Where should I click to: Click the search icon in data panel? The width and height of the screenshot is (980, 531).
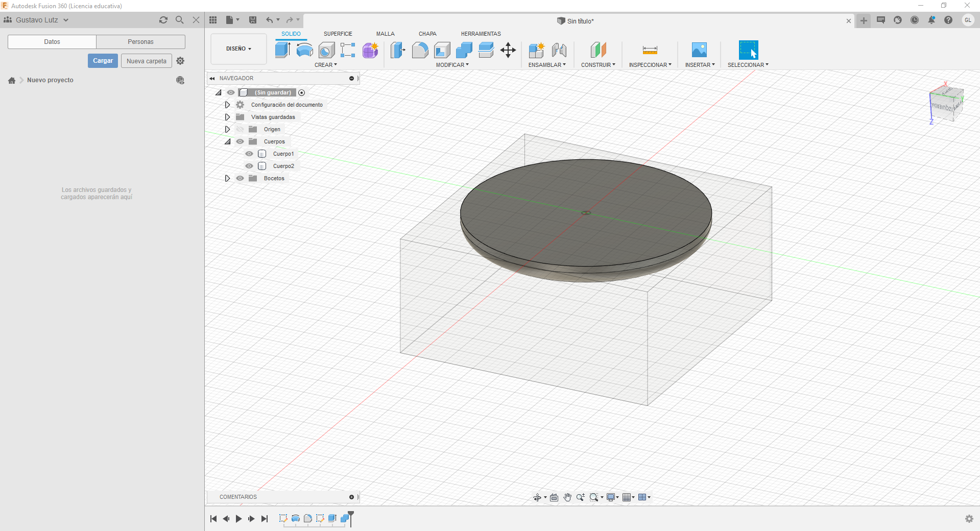(x=180, y=20)
